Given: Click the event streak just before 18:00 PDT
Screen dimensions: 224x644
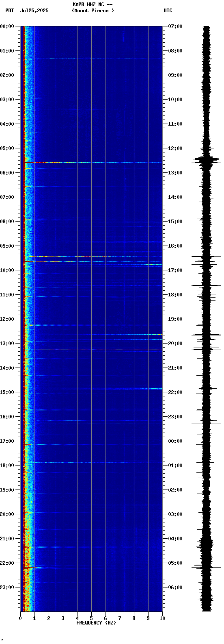Looking at the screenshot, I should [x=93, y=462].
